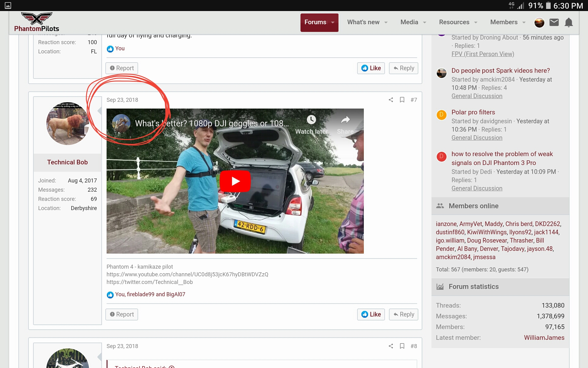The image size is (588, 368).
Task: Click Sep 23, 2018 date on post #8
Action: point(122,346)
